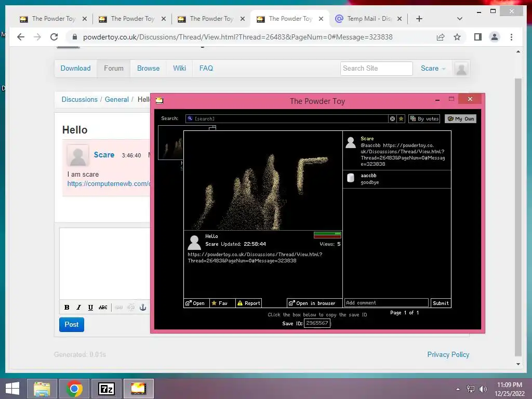This screenshot has height=399, width=532.
Task: Submit the comment with Submit button
Action: (441, 303)
